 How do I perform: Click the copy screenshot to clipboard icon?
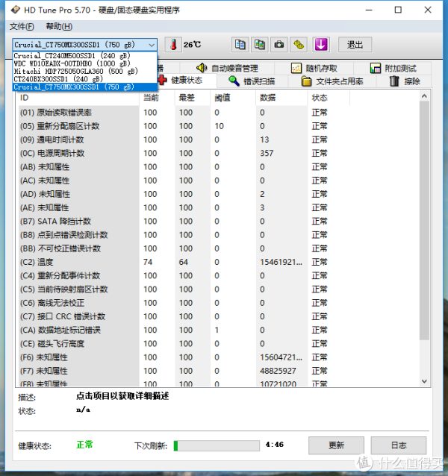259,45
